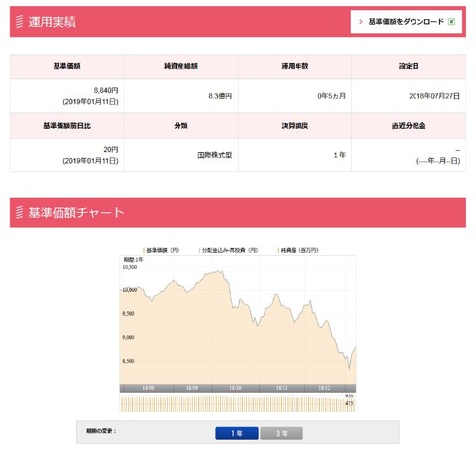Toggle the 分配金込み-再投資(円) legend item

[229, 250]
